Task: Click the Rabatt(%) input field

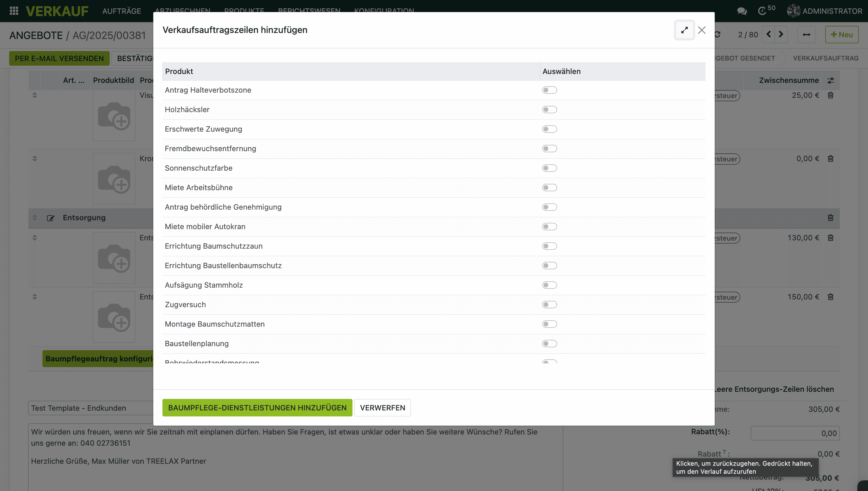Action: (x=795, y=433)
